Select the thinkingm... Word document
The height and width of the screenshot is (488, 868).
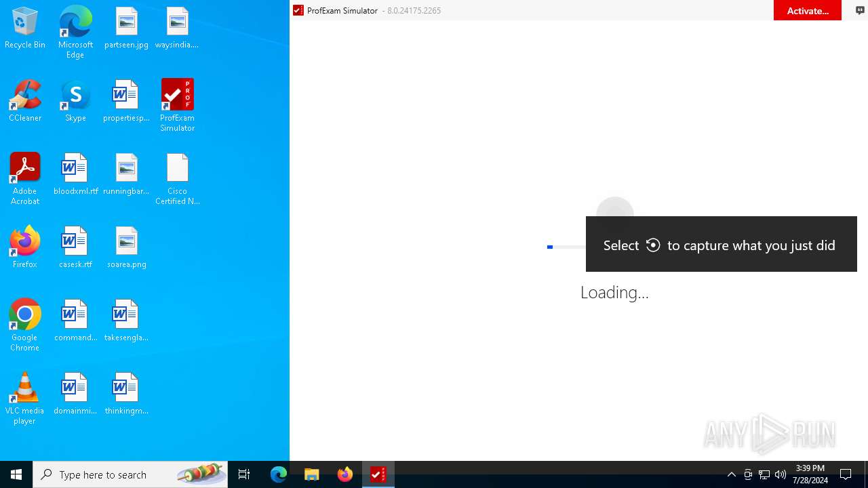click(126, 394)
